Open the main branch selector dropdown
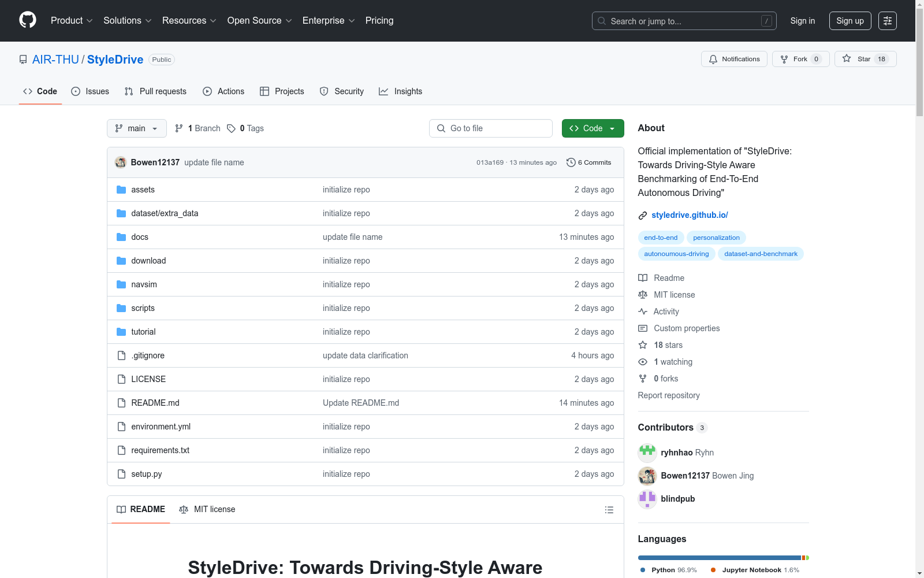This screenshot has width=924, height=578. 137,128
